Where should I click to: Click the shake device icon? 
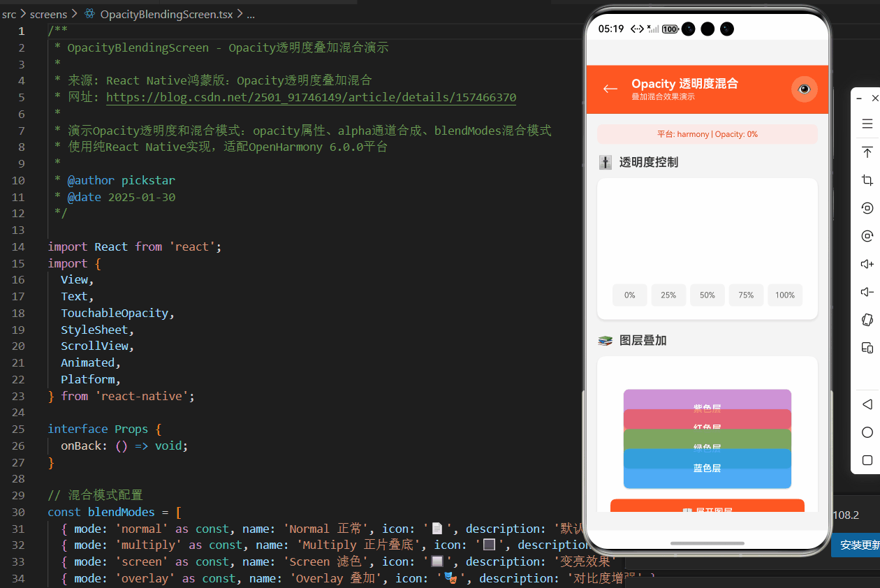[x=867, y=320]
